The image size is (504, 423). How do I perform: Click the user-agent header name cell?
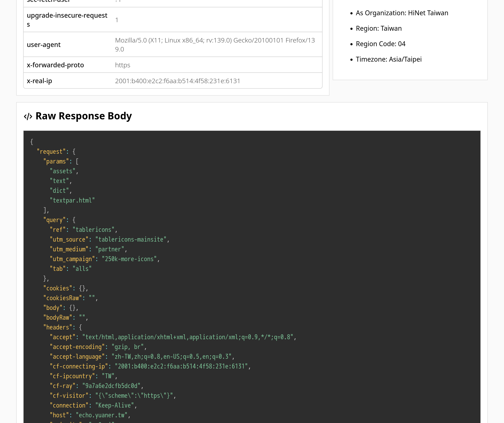tap(44, 45)
